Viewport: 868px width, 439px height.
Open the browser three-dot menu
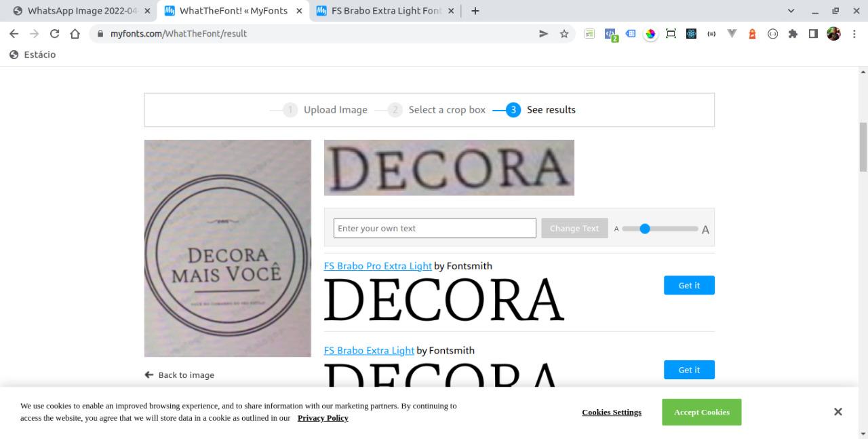coord(854,33)
